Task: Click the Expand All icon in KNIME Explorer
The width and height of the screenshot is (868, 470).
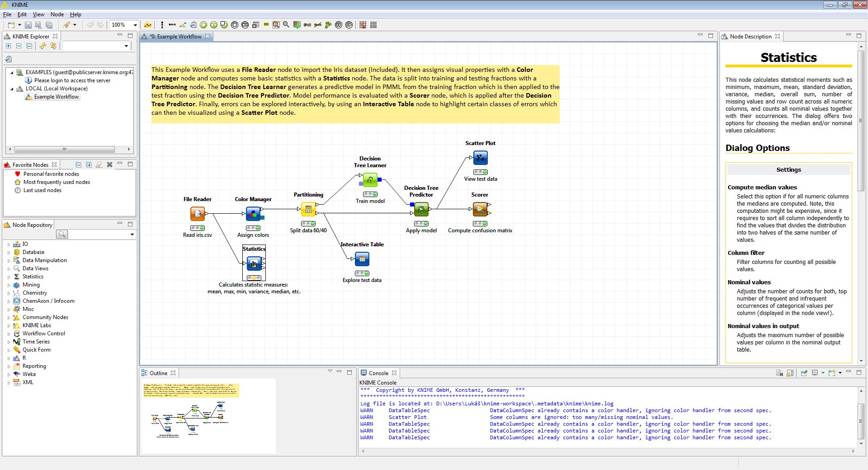Action: (x=8, y=46)
